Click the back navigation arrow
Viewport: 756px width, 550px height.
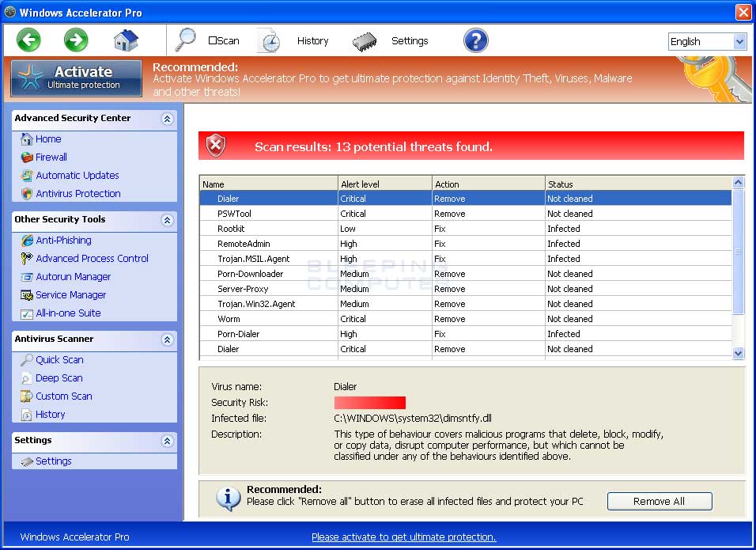tap(28, 40)
